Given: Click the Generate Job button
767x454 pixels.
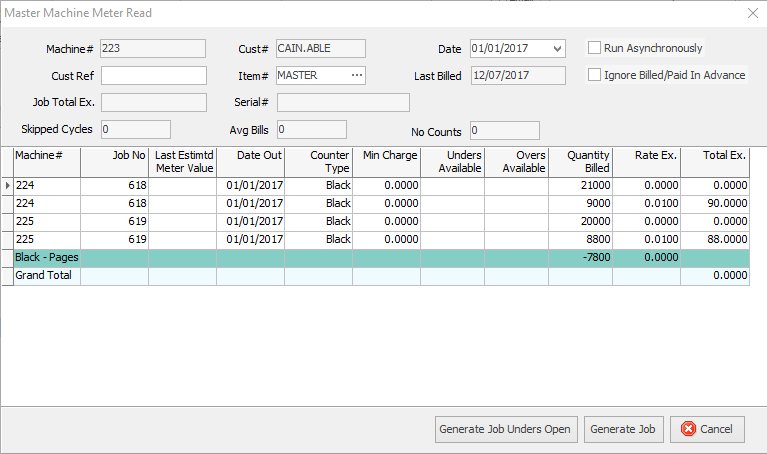Looking at the screenshot, I should pyautogui.click(x=623, y=429).
